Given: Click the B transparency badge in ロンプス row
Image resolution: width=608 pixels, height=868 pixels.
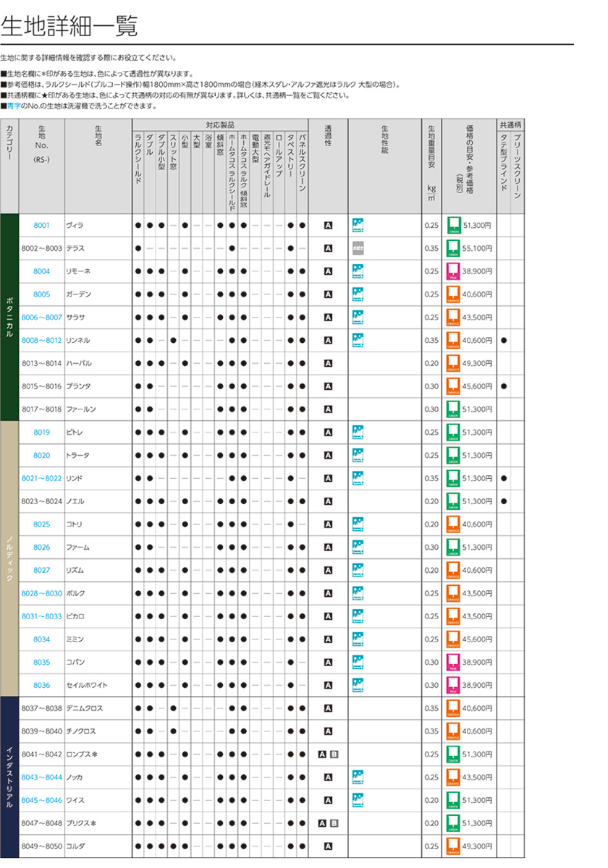Looking at the screenshot, I should [334, 754].
